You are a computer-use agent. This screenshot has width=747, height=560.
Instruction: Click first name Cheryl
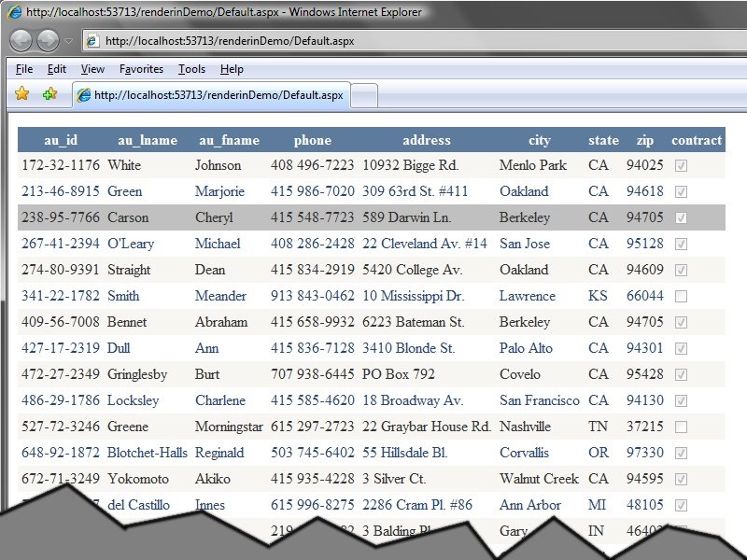point(214,217)
